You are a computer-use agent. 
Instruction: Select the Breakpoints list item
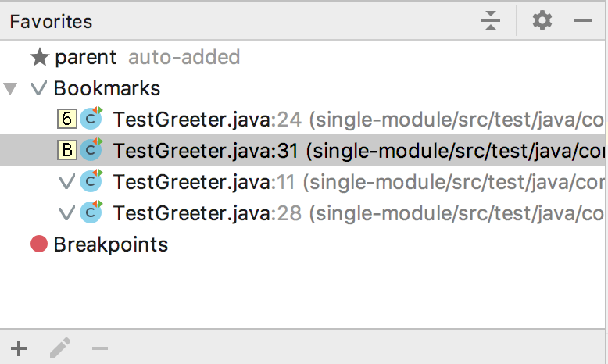coord(302,244)
